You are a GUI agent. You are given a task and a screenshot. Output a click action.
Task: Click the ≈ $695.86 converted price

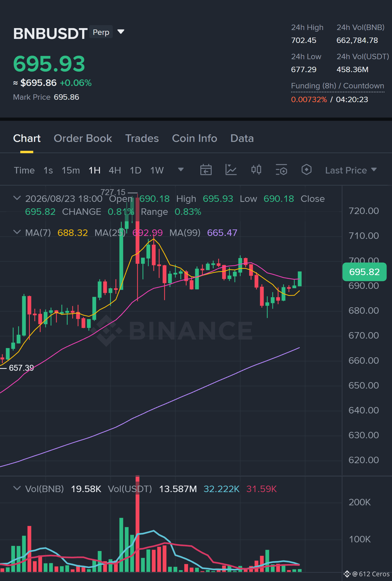tap(35, 83)
